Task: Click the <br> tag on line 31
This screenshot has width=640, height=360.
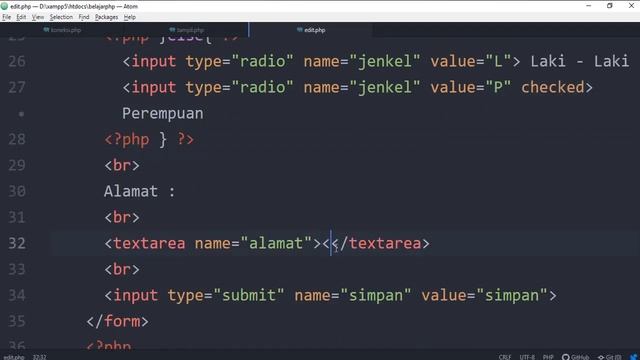Action: tap(122, 217)
